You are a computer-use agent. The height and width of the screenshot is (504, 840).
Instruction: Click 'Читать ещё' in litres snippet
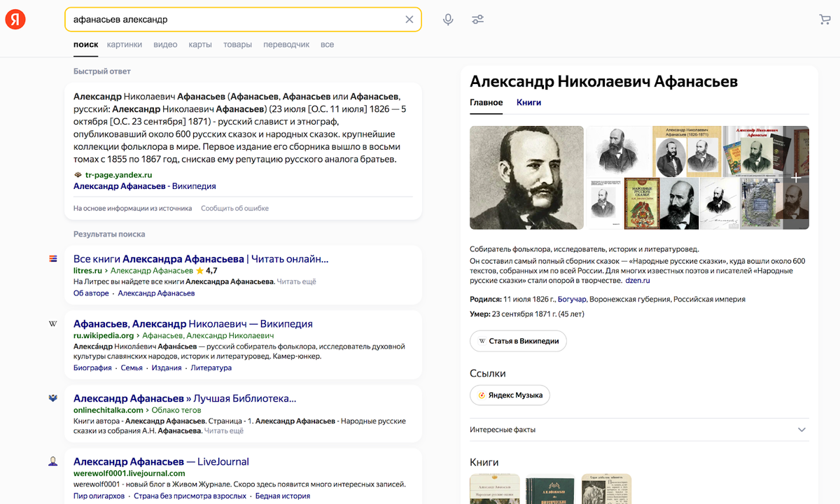coord(296,281)
